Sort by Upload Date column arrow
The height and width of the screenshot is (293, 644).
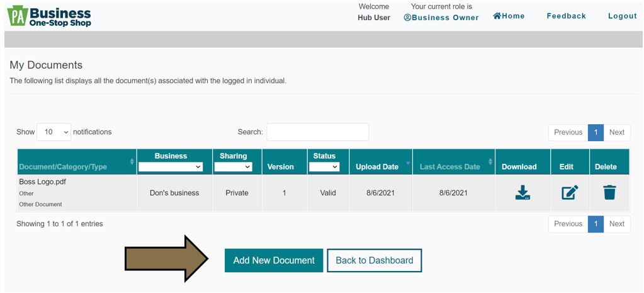[408, 163]
